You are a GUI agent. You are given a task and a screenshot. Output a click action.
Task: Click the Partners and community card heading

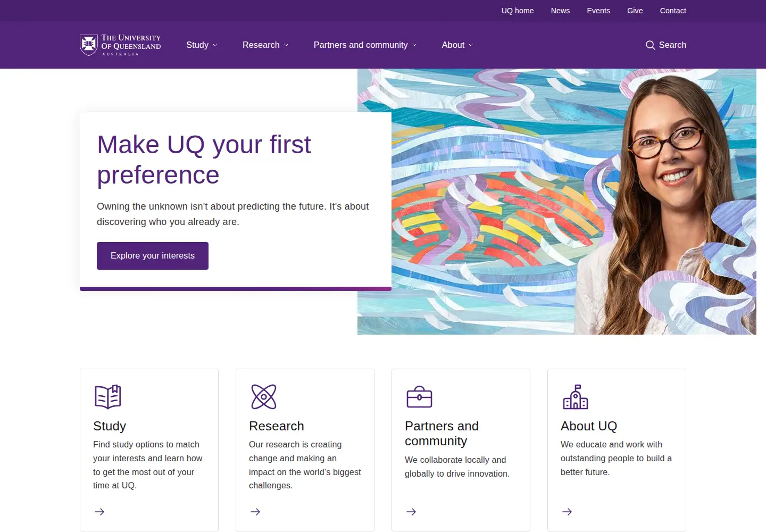point(442,434)
